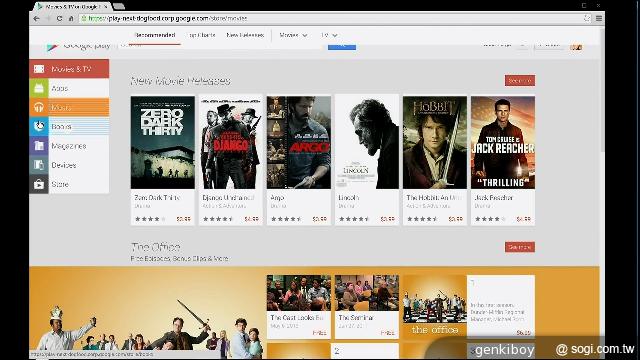Click See more for The Office
The image size is (640, 360).
520,247
